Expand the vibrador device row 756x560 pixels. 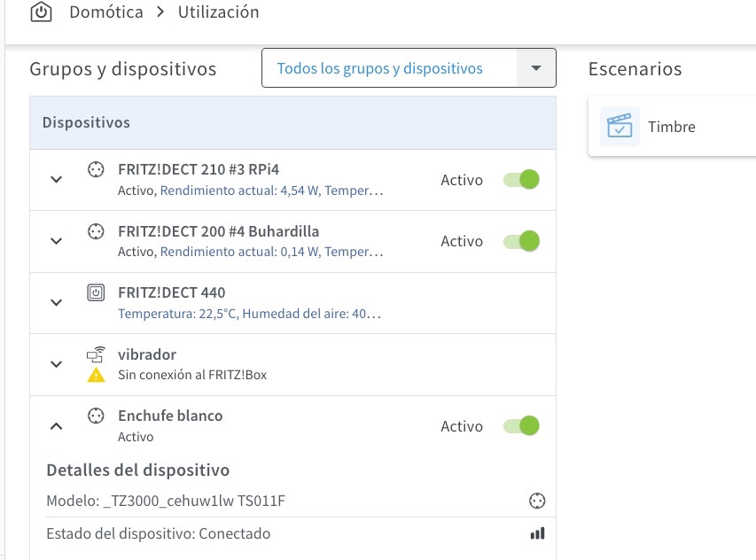click(x=57, y=364)
